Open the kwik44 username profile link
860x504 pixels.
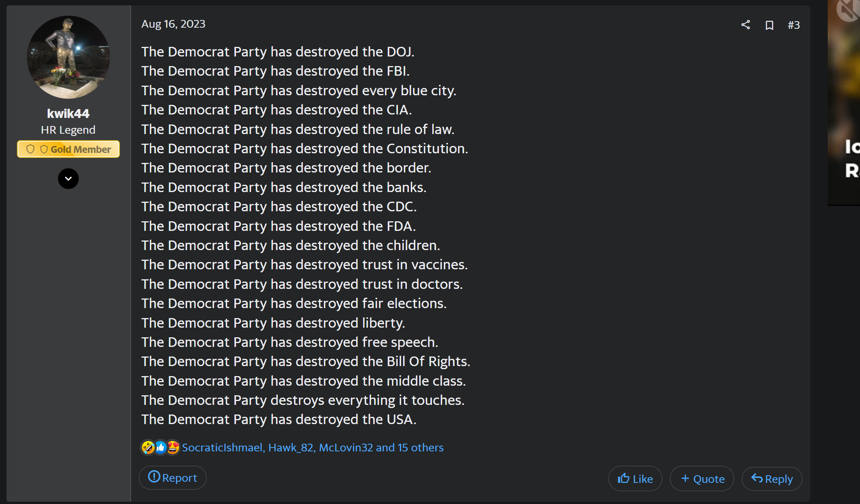click(68, 113)
